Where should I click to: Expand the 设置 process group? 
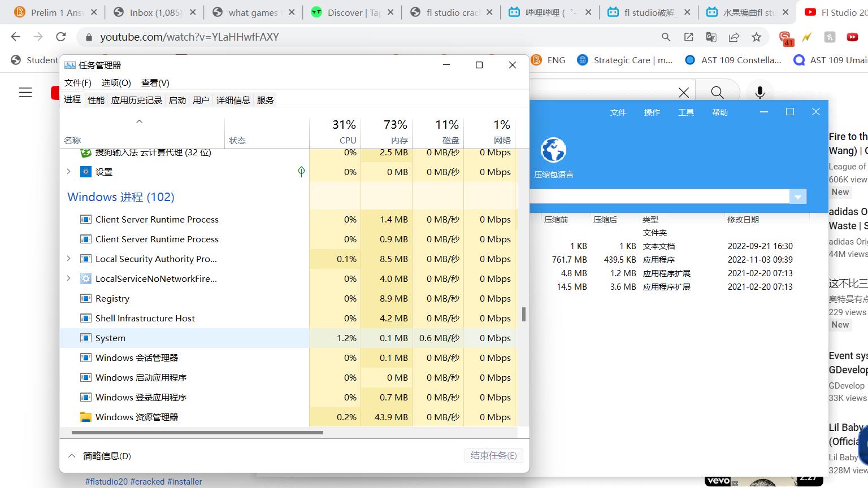(69, 172)
